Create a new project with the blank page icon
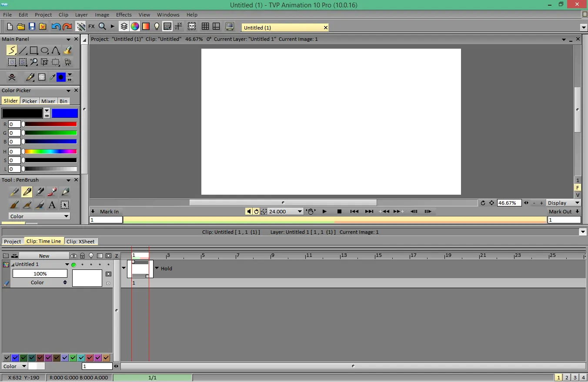 click(10, 27)
